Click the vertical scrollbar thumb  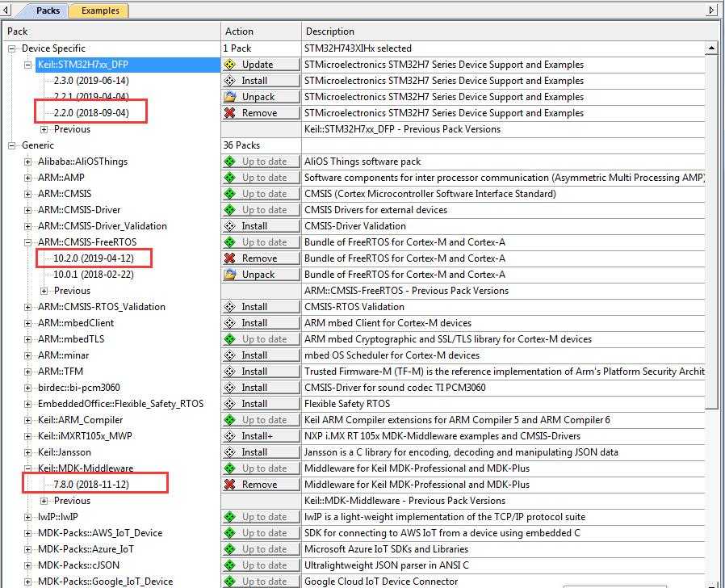(x=711, y=232)
